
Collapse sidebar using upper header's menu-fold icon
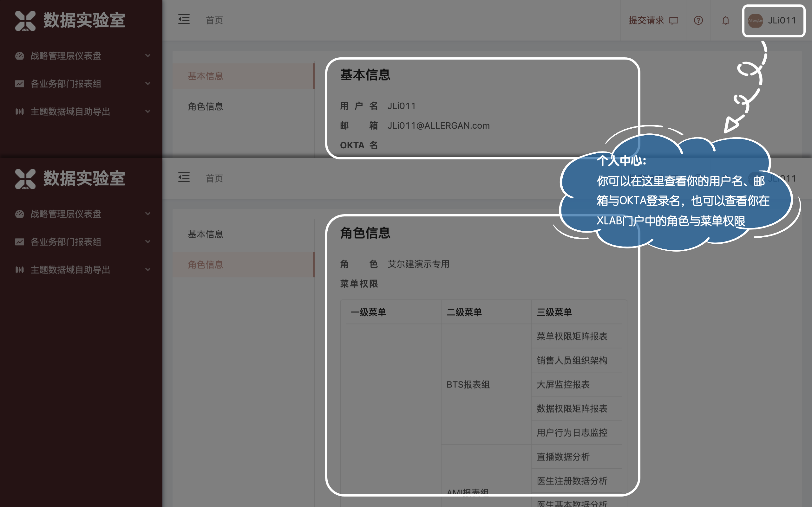[184, 19]
